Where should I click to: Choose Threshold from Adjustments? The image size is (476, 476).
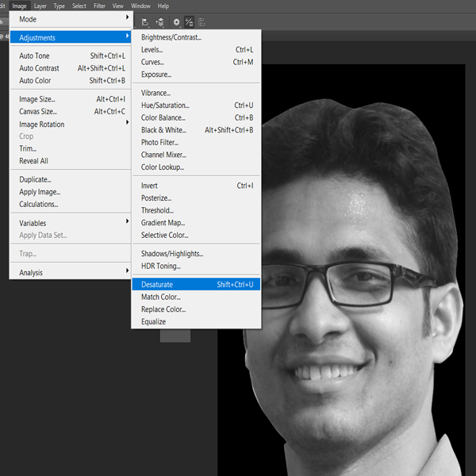coord(196,210)
